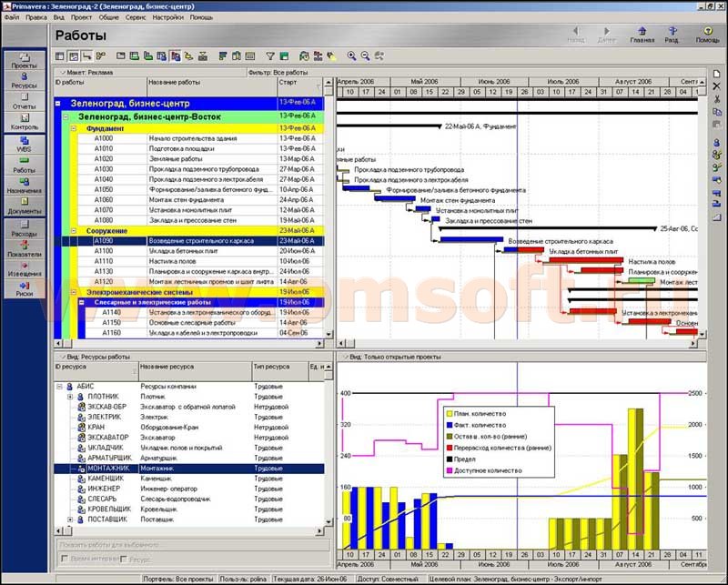Open Показатели in the left sidebar

click(x=25, y=249)
